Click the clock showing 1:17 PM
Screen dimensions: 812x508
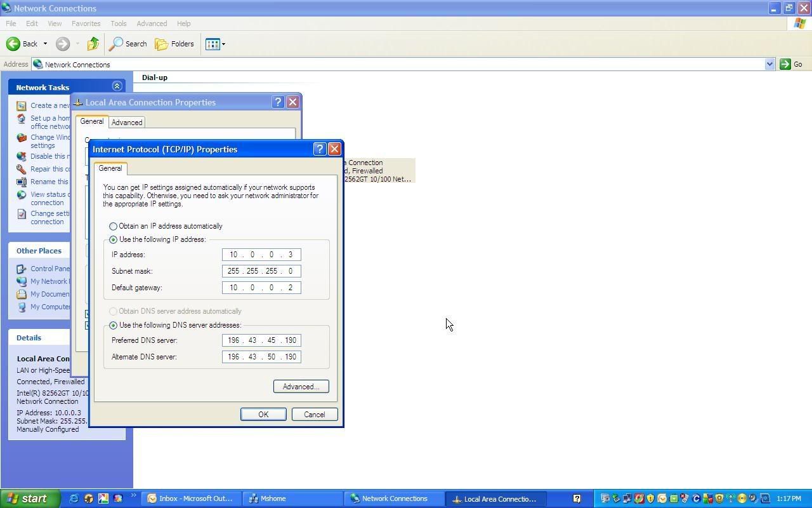tap(789, 498)
